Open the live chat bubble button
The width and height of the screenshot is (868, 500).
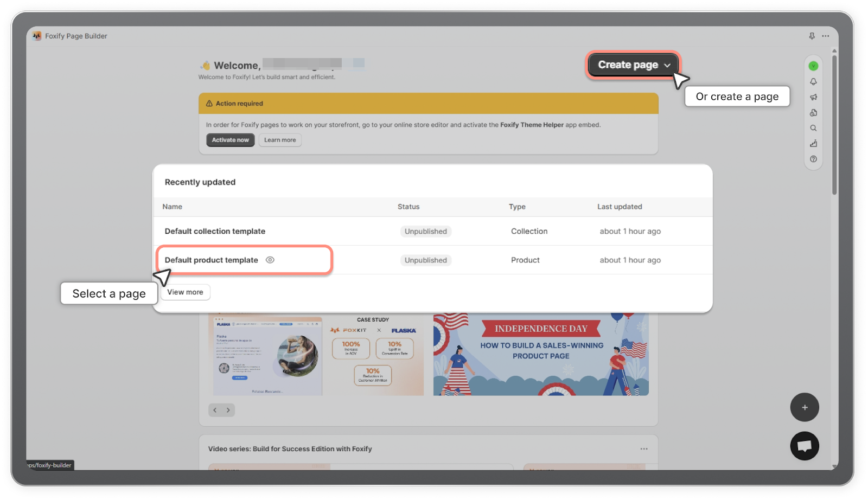(x=805, y=446)
